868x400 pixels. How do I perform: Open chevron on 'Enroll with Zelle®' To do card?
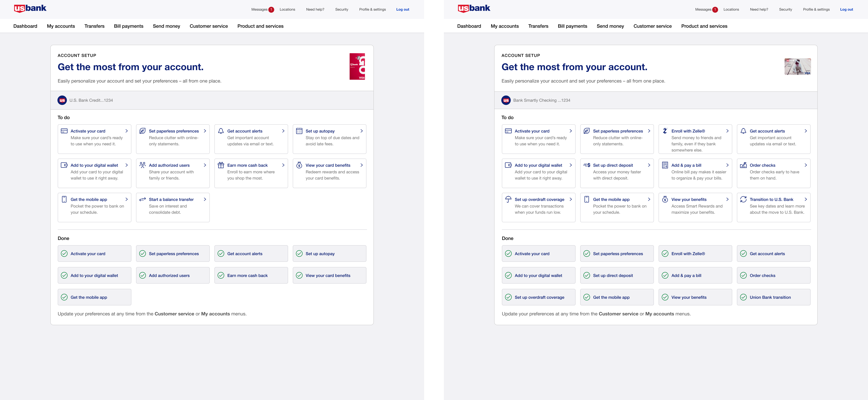pos(728,131)
